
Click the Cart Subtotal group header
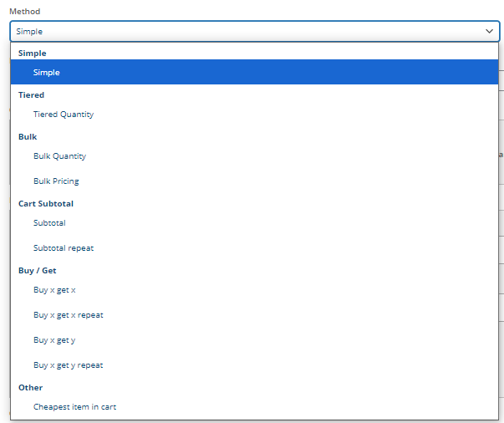[x=46, y=203]
